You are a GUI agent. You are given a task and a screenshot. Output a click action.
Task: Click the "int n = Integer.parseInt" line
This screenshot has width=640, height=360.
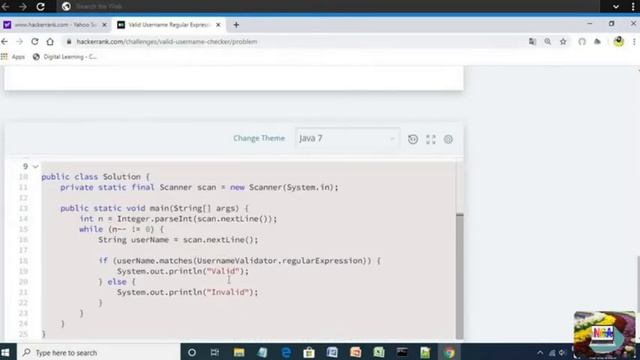click(x=178, y=219)
